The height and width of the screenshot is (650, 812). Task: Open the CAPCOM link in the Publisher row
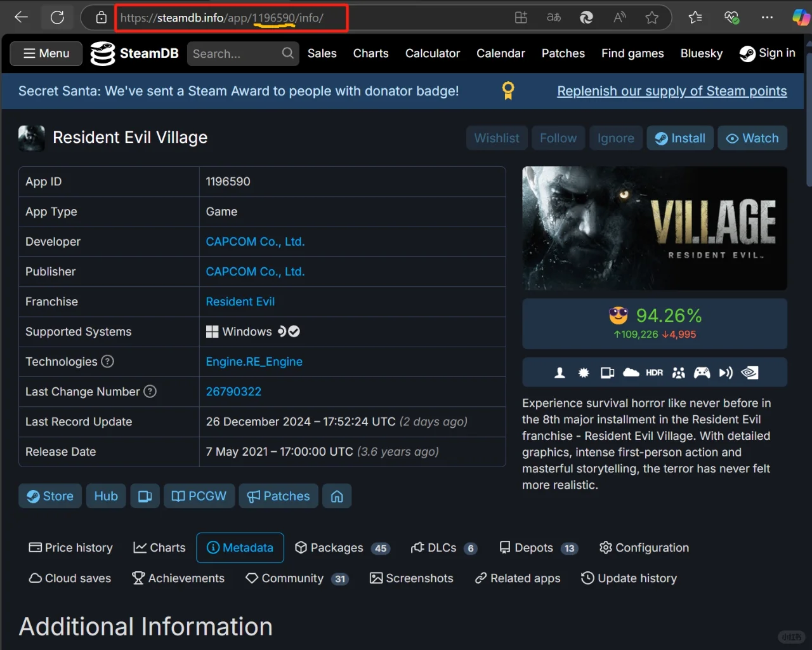[x=255, y=272]
